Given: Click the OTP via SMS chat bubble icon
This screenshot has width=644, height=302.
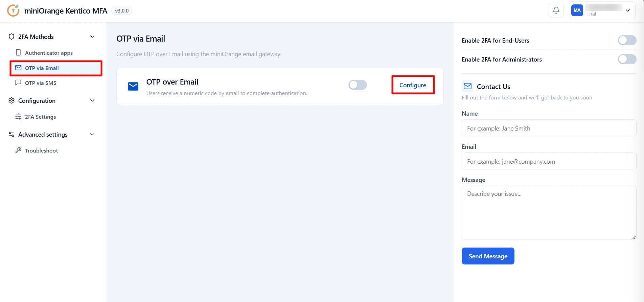Looking at the screenshot, I should (18, 83).
